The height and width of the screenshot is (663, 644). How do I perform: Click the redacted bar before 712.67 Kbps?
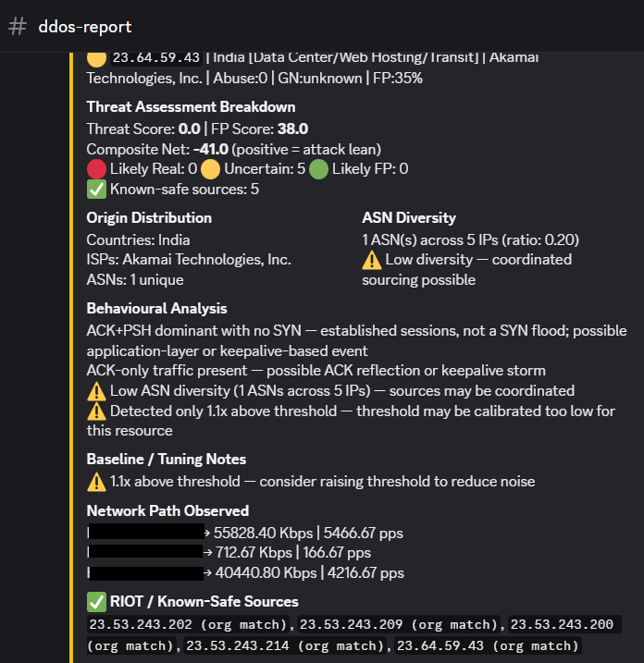tap(145, 553)
